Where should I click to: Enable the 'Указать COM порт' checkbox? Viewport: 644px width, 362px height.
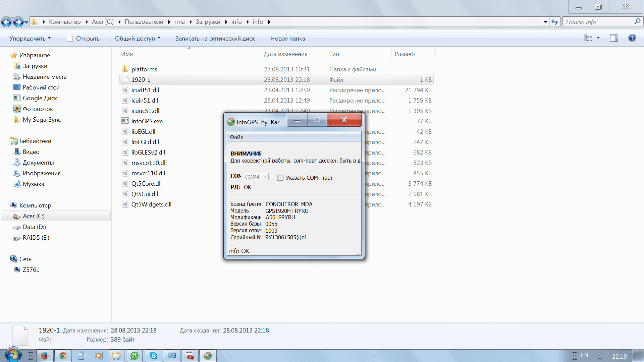280,178
